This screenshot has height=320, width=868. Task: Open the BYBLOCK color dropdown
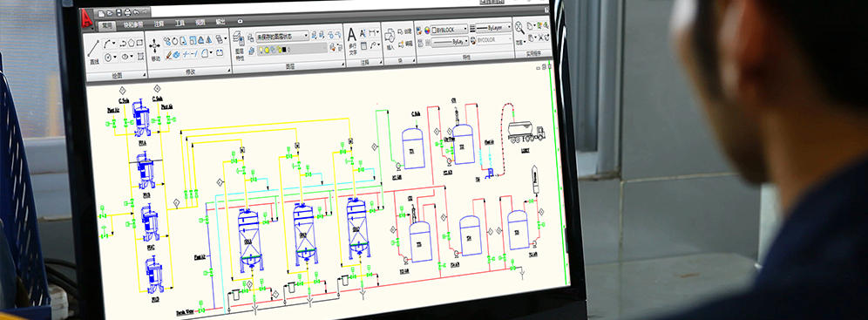click(449, 30)
